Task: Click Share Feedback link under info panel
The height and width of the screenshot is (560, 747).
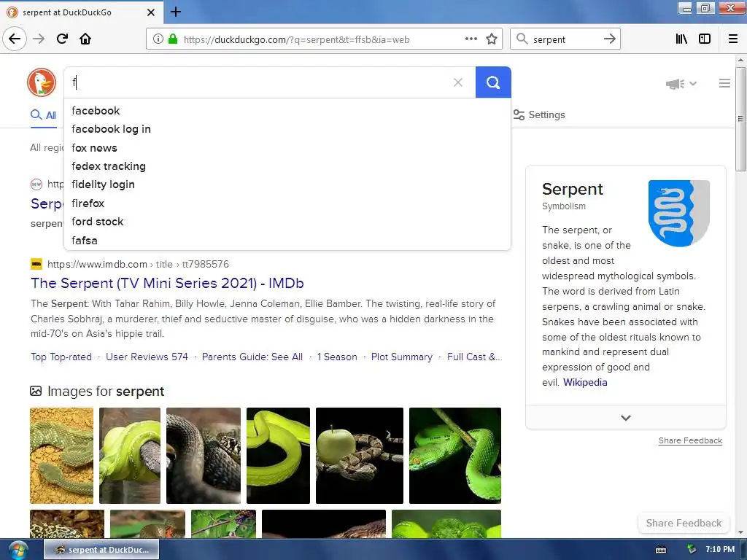Action: 690,440
